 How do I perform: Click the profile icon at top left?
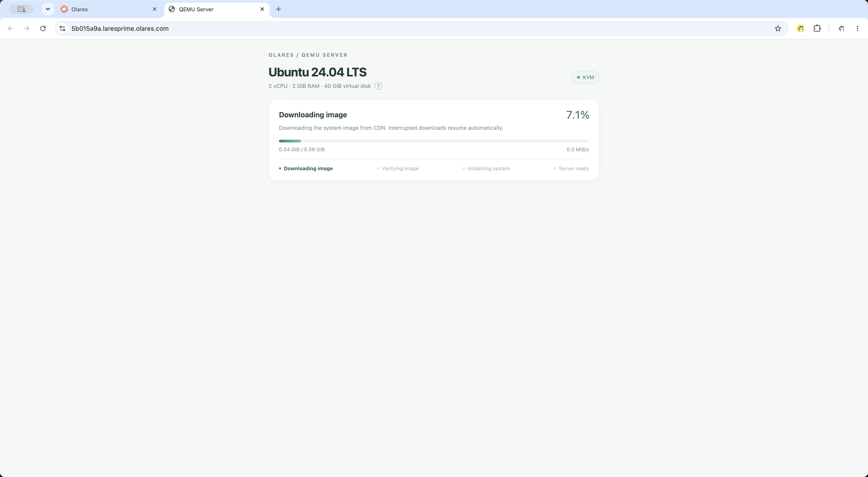click(x=21, y=9)
